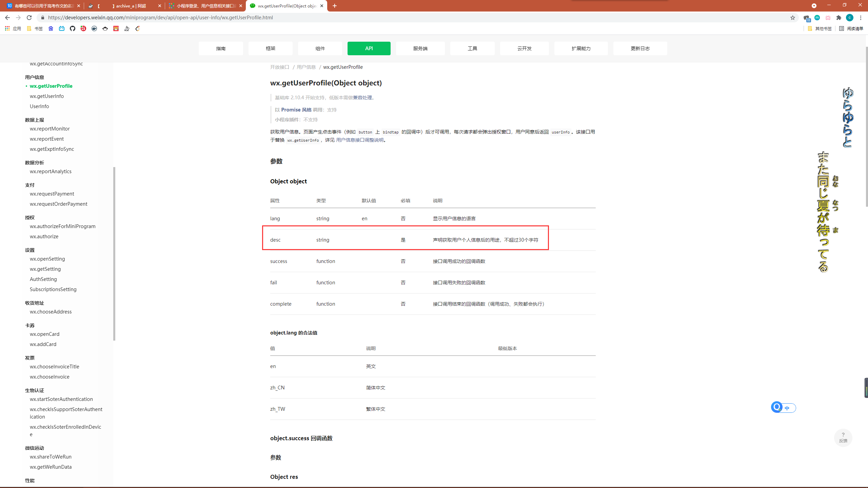The image size is (868, 488).
Task: Click the left sidebar scrollbar thumb
Action: click(114, 253)
